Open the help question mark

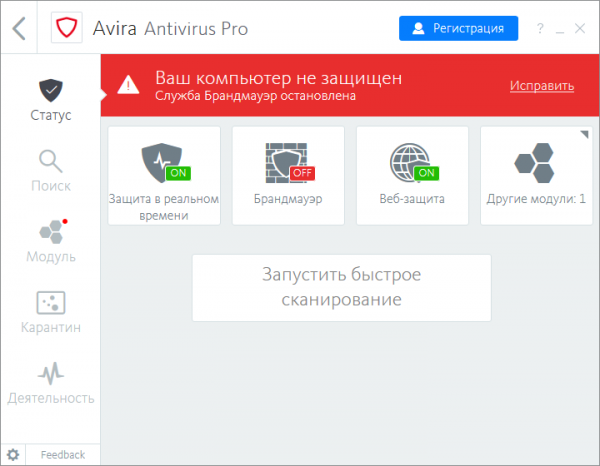coord(541,28)
